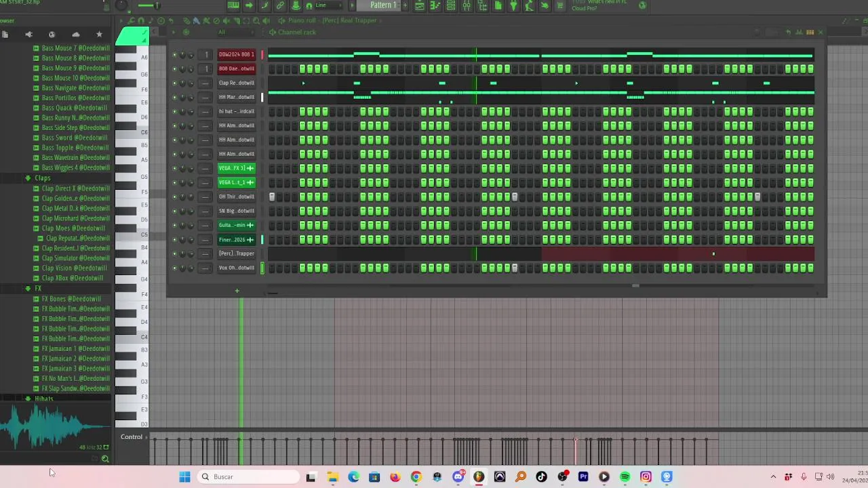Mute the 808 Dae channel
Viewport: 868px width, 488px height.
[174, 68]
